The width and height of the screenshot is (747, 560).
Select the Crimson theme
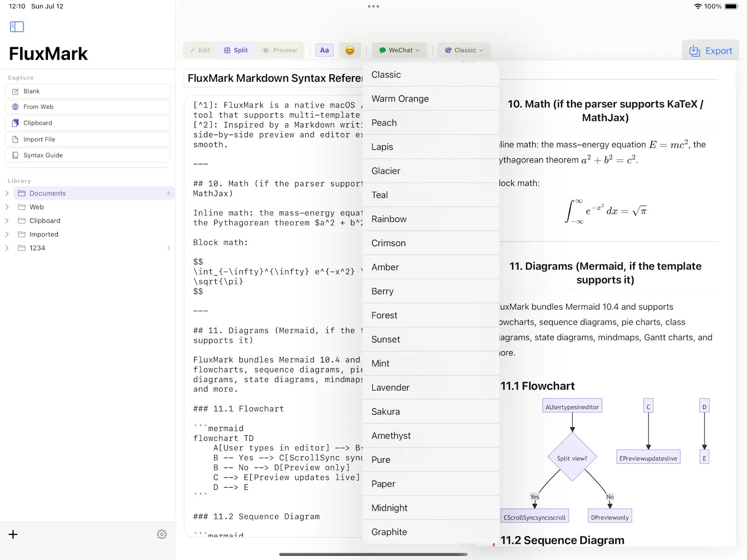(431, 243)
